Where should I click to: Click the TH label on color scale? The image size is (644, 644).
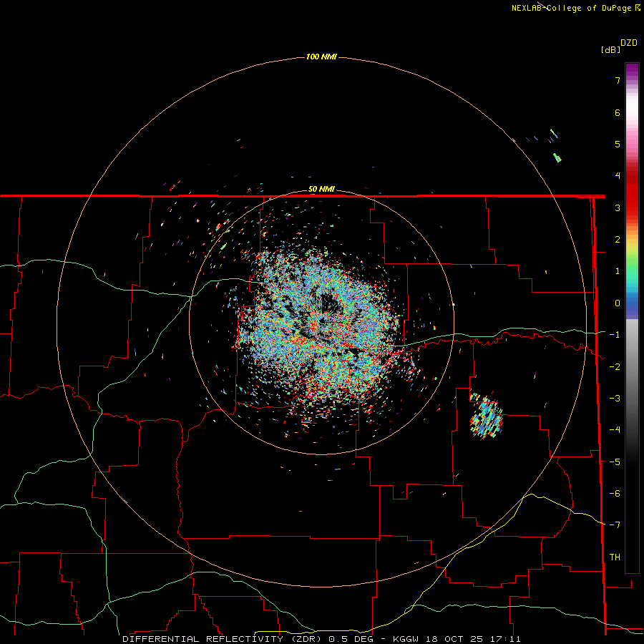(615, 557)
